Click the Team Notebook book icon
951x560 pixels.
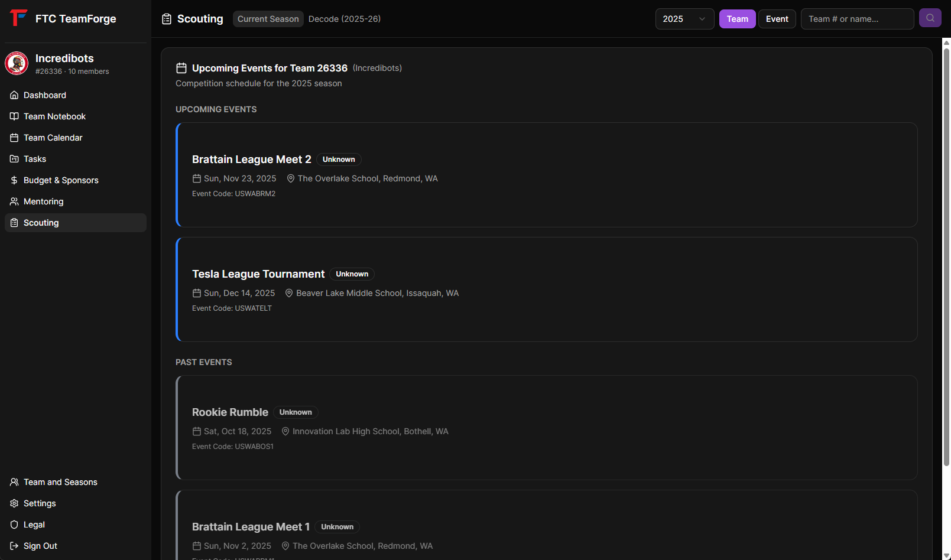point(14,116)
